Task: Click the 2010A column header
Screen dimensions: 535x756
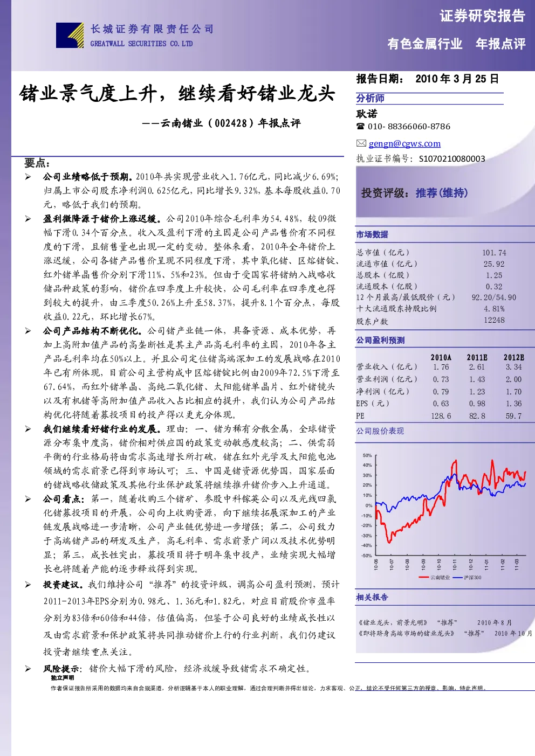Action: [441, 357]
